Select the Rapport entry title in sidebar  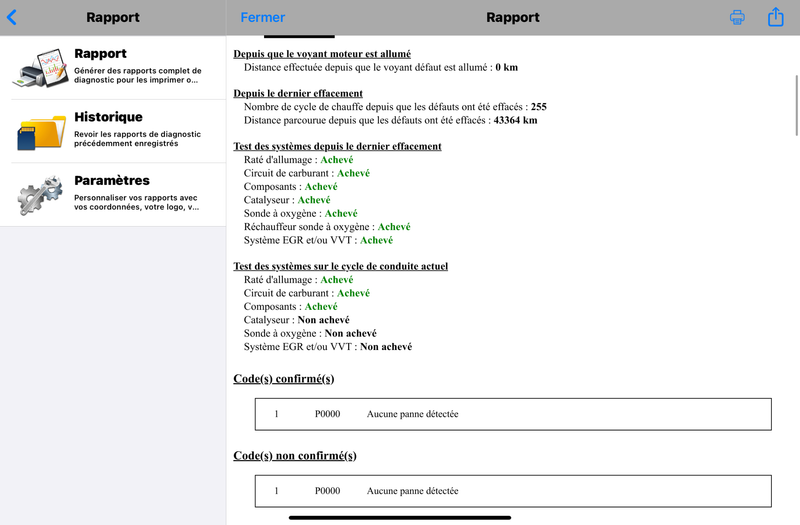(x=100, y=54)
